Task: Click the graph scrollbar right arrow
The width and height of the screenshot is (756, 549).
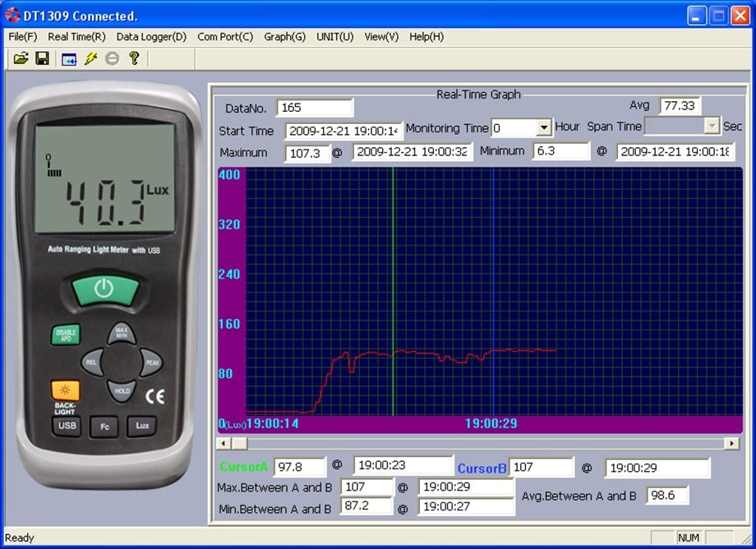Action: (x=732, y=444)
